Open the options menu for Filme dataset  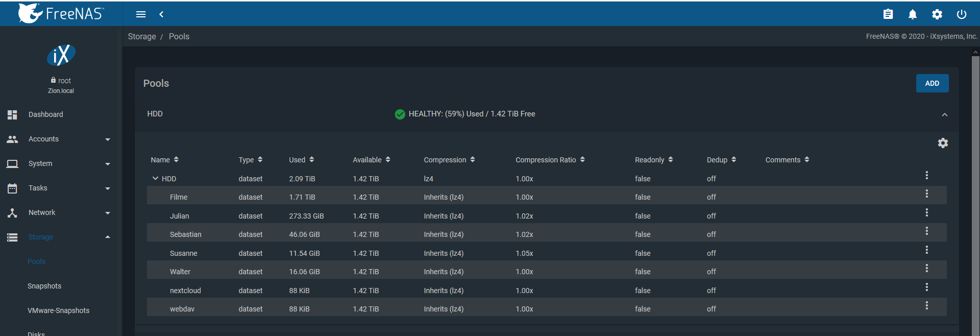926,194
